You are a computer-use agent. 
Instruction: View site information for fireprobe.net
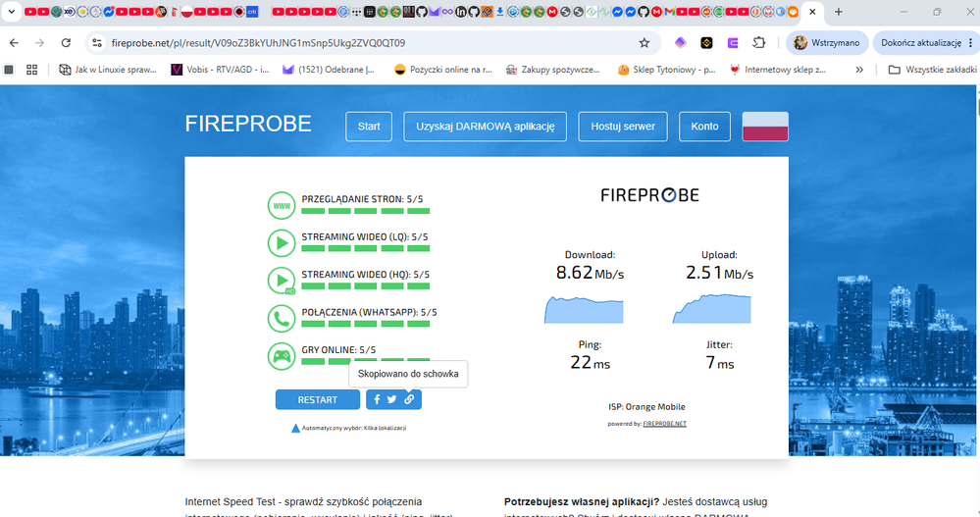(97, 42)
